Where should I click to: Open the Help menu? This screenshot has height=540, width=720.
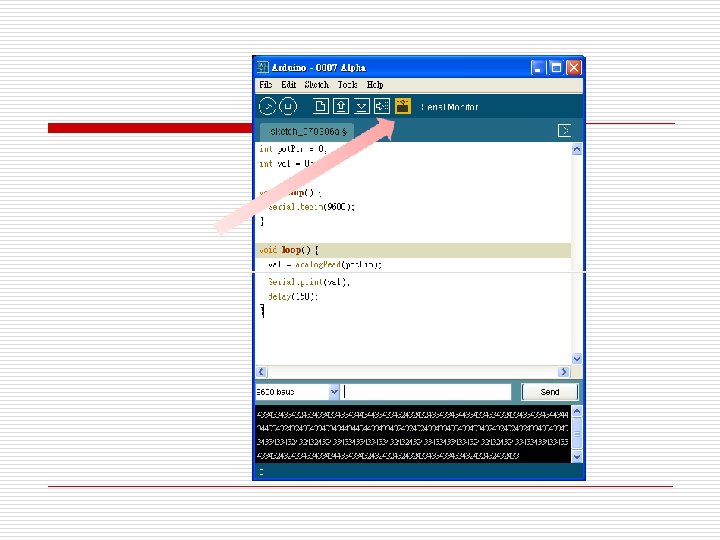point(375,85)
